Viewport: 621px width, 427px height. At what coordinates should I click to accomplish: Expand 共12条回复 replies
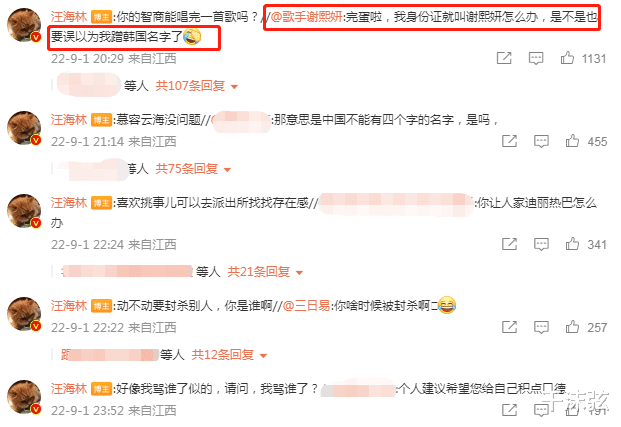[229, 355]
